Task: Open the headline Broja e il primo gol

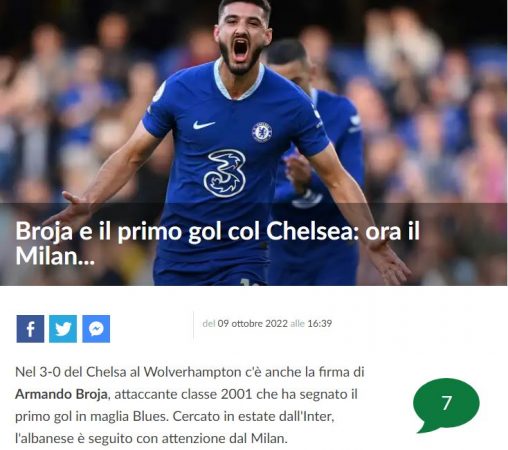Action: [217, 243]
